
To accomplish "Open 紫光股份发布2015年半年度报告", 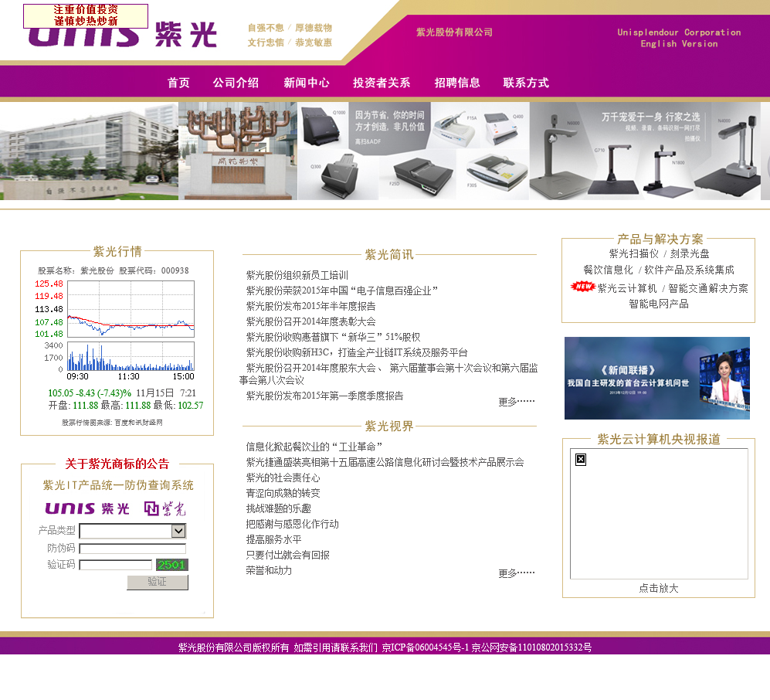I will (x=310, y=306).
